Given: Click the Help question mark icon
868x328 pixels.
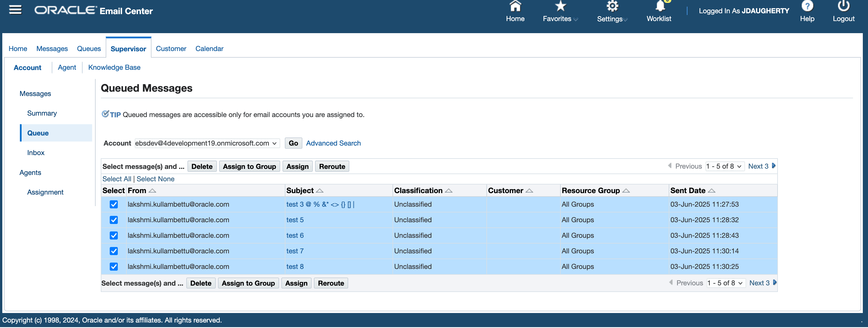Looking at the screenshot, I should pyautogui.click(x=807, y=6).
